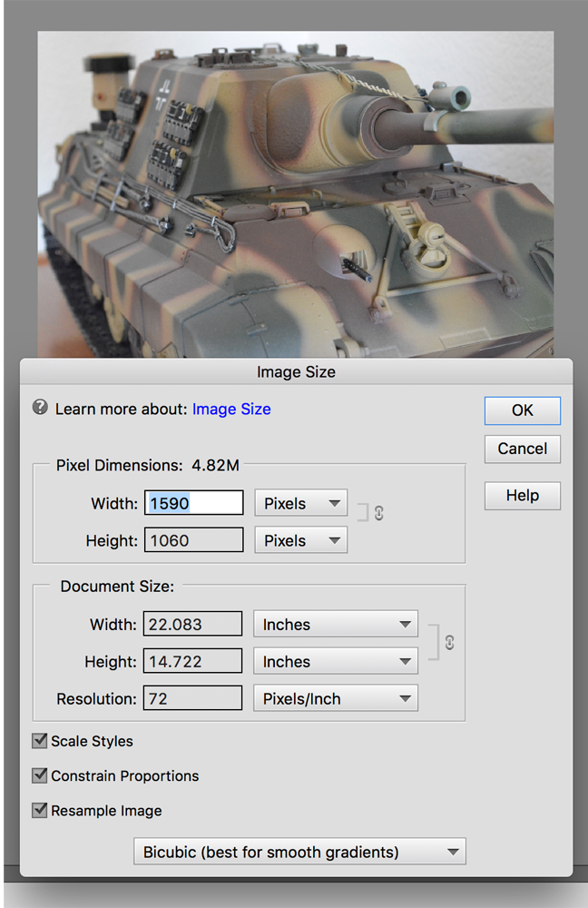The image size is (588, 908).
Task: Disable the Scale Styles checkbox
Action: pos(40,741)
